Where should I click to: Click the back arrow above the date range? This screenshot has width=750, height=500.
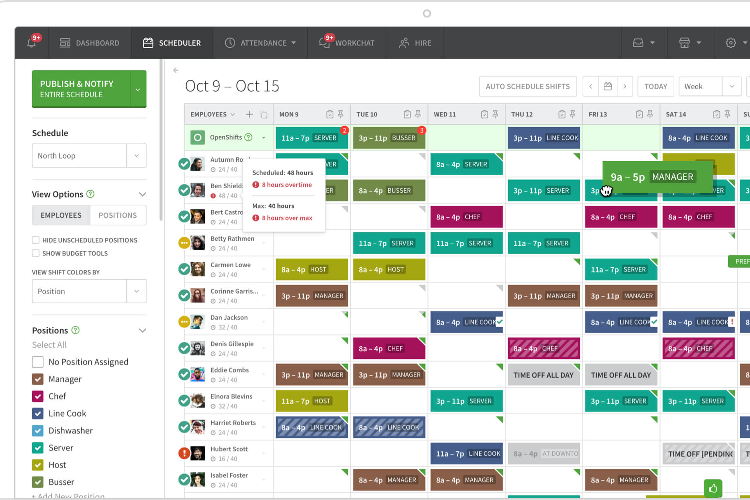pyautogui.click(x=176, y=70)
